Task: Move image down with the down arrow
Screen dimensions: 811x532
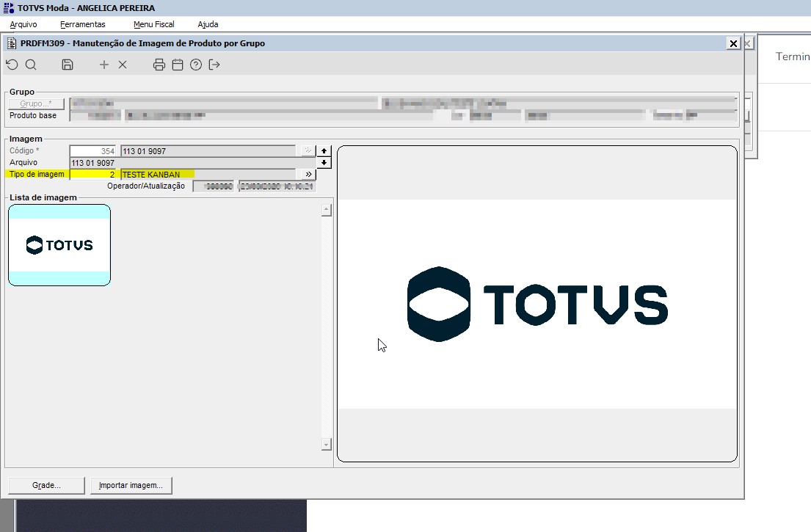Action: click(324, 162)
